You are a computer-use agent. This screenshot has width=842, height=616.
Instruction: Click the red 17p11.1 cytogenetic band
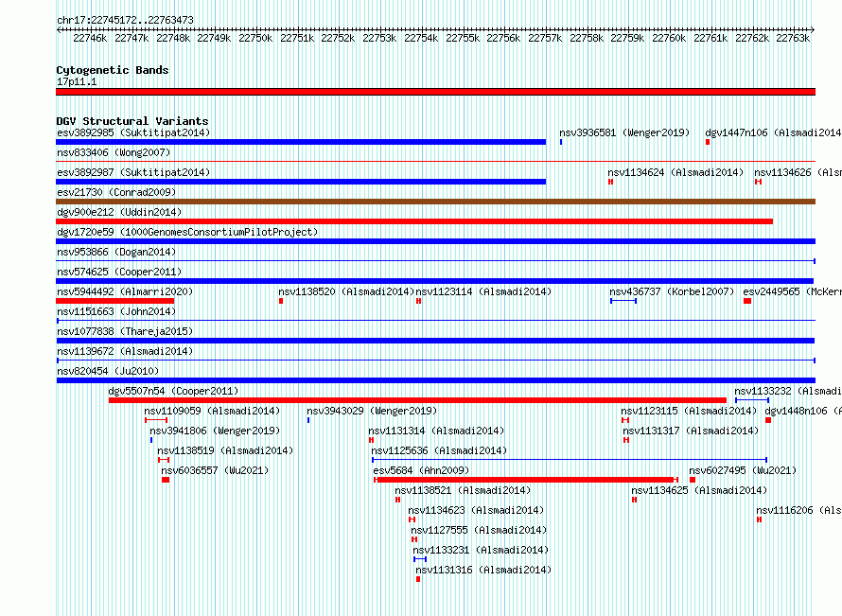(x=435, y=92)
